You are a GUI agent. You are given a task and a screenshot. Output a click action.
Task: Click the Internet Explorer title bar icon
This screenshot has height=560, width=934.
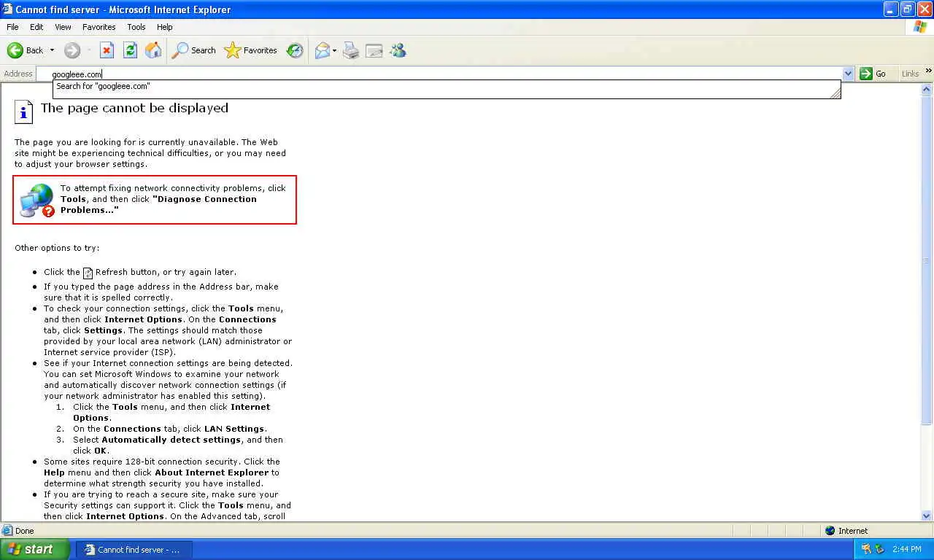(7, 9)
